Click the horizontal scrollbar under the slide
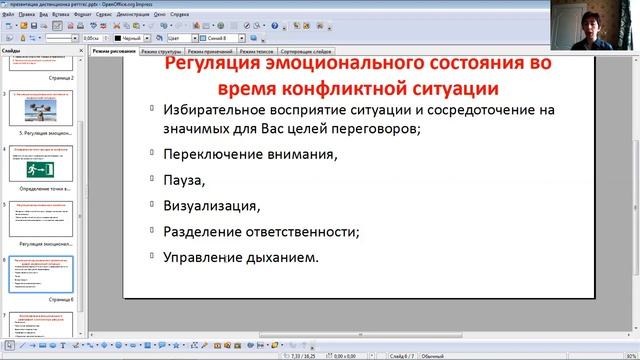Viewport: 640px width, 360px height. [x=361, y=335]
